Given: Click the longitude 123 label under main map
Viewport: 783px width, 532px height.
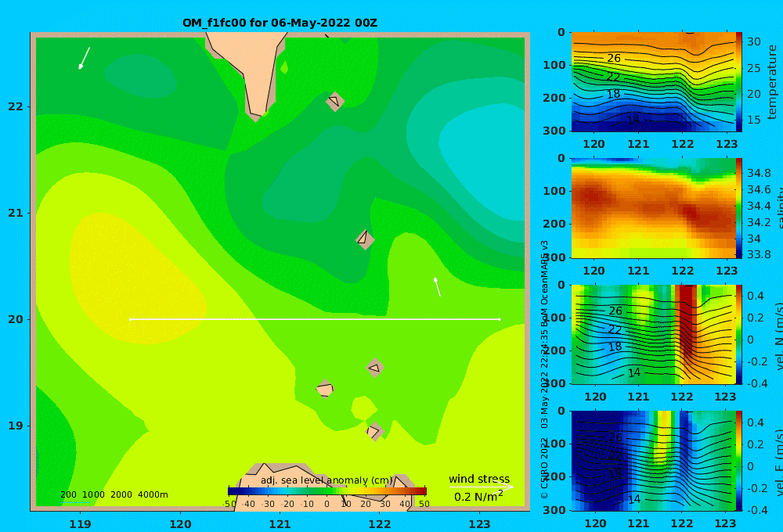Looking at the screenshot, I should [x=479, y=524].
